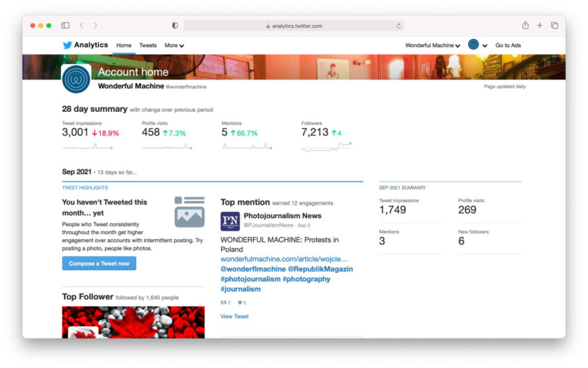Click the @PJournalismNews handle

pos(268,225)
